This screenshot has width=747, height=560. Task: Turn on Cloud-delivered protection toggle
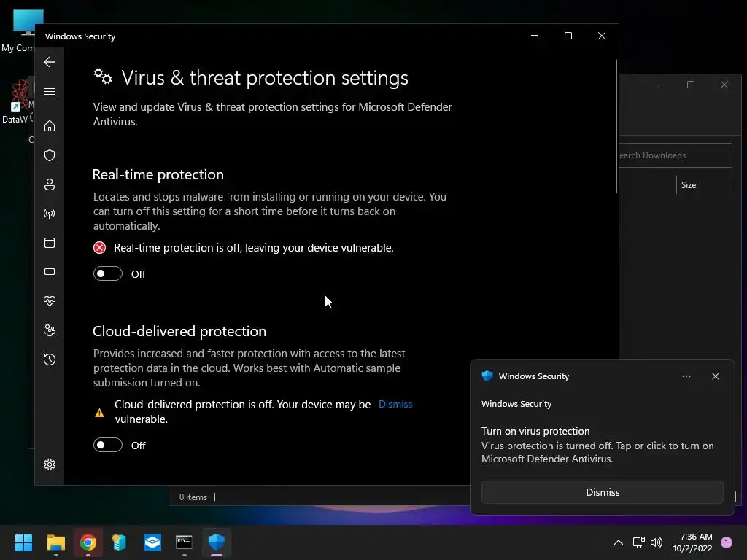[x=108, y=445]
